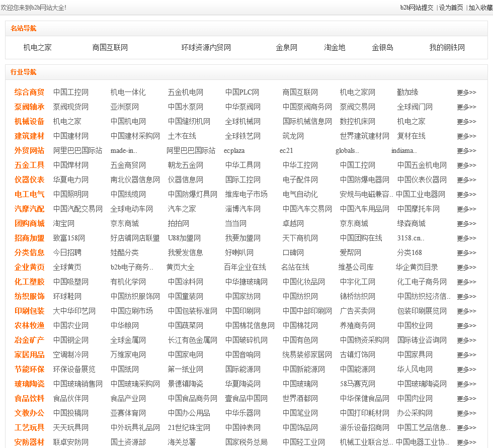Screen dimensions: 493x448
Task: Open 淄博汽车网 link
Action: coord(242,209)
